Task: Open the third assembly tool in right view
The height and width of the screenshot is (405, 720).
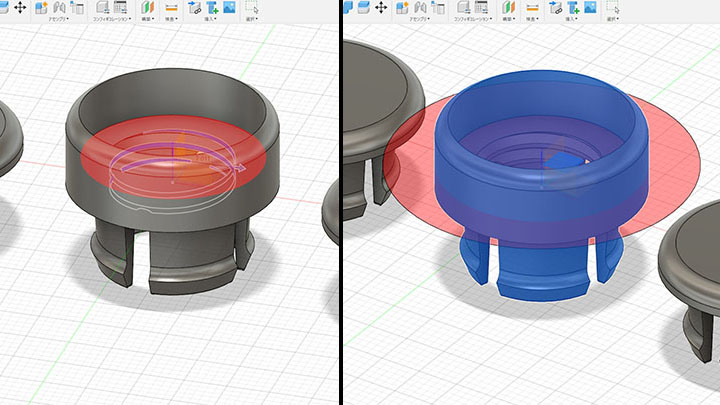Action: [438, 7]
